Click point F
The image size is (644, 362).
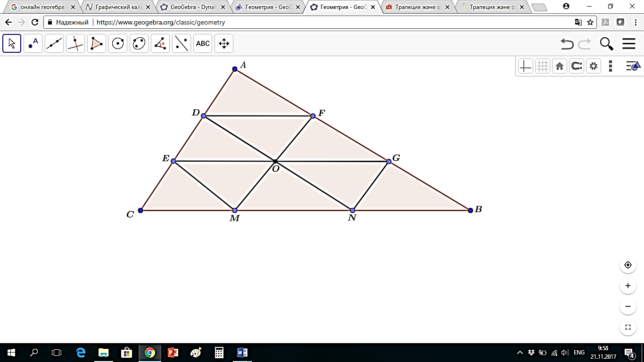pyautogui.click(x=313, y=116)
